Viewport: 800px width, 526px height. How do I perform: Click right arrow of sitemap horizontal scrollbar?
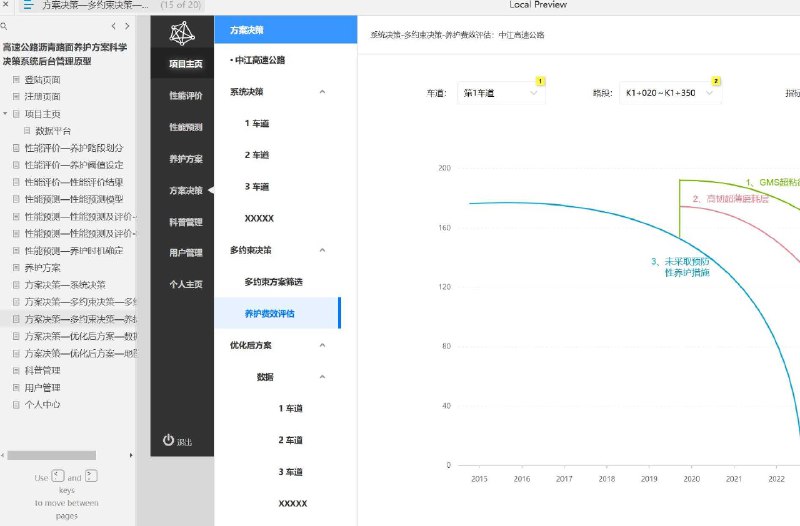click(x=131, y=455)
